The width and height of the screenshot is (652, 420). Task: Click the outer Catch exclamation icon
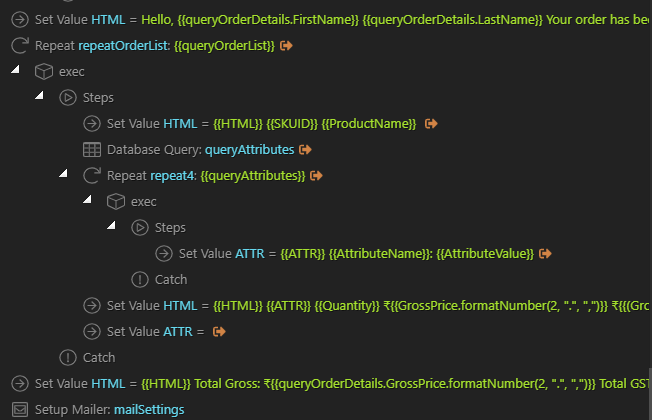[x=68, y=358]
